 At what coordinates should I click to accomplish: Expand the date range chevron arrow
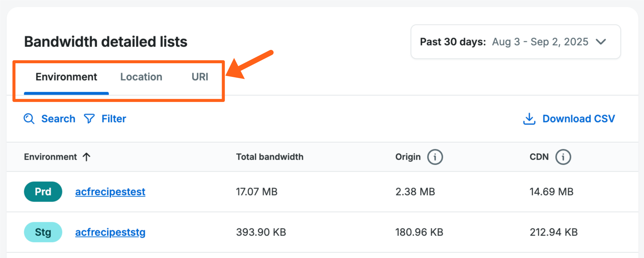(x=601, y=42)
